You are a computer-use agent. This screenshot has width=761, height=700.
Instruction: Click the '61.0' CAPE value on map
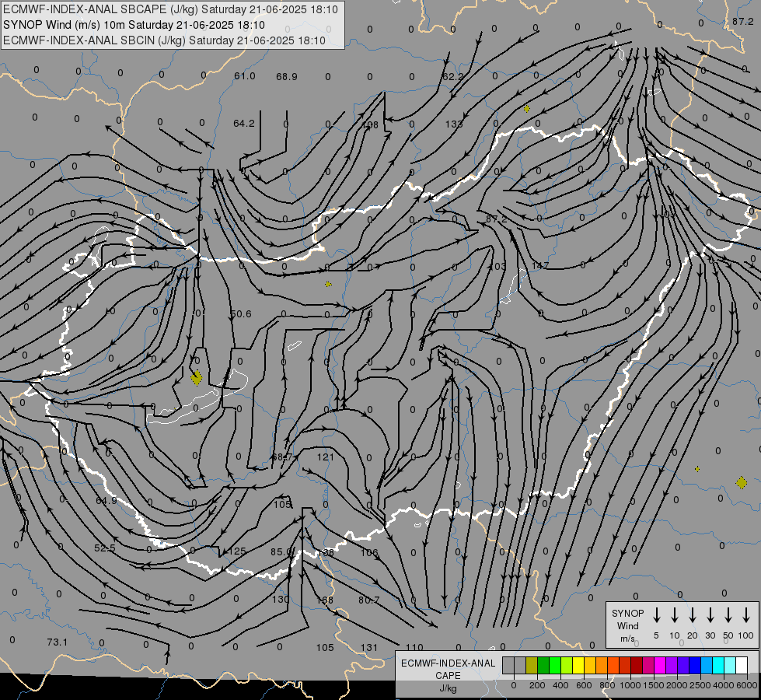click(x=244, y=75)
